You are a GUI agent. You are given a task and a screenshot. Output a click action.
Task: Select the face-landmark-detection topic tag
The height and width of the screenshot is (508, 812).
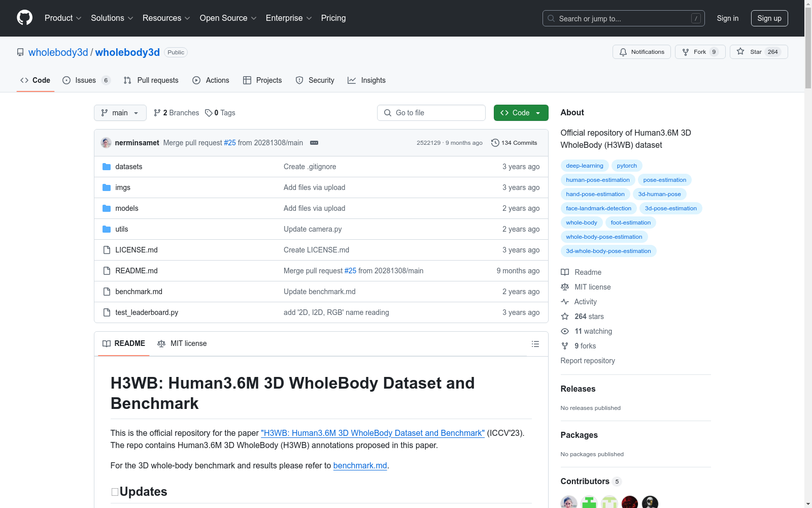click(x=599, y=208)
